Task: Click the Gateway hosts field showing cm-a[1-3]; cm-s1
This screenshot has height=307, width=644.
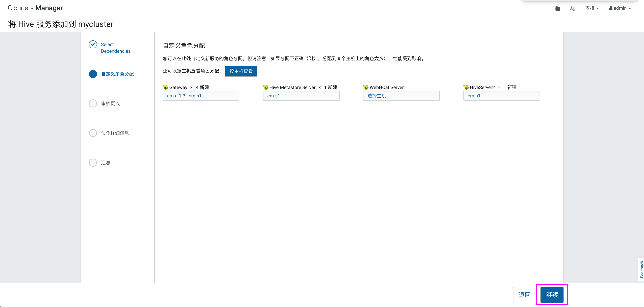Action: click(201, 96)
